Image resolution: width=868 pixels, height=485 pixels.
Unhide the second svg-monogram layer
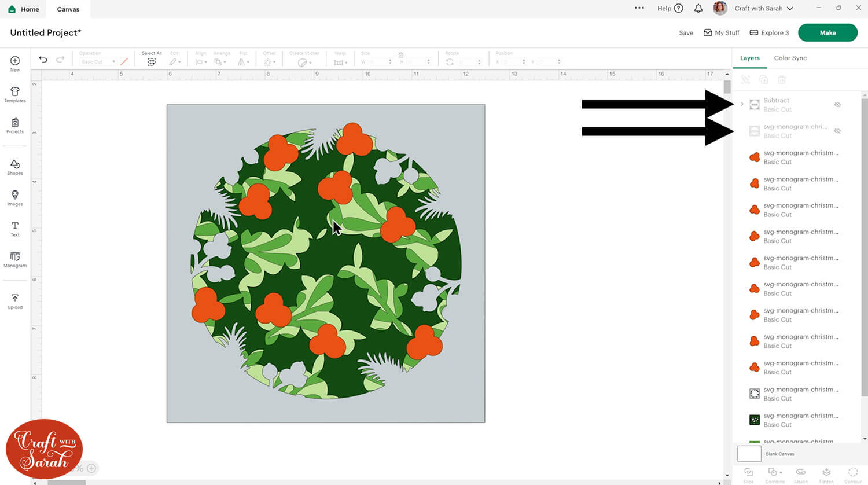coord(837,131)
